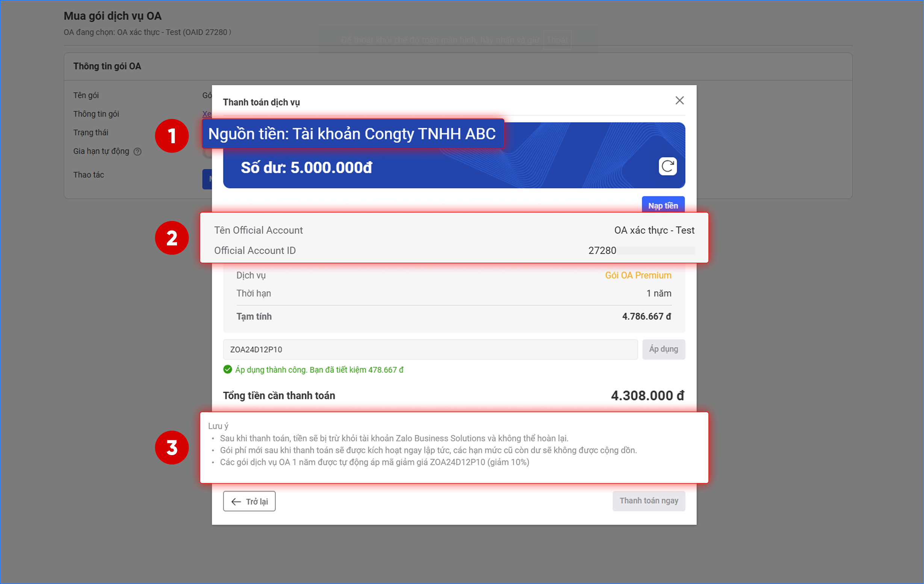
Task: Click the Nạp tiền top-up button
Action: tap(663, 205)
